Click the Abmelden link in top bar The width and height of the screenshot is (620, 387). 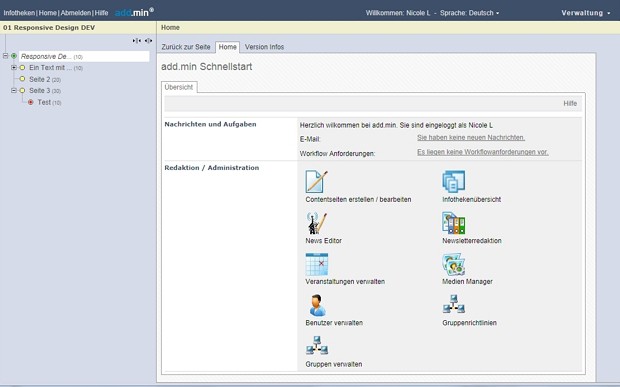(76, 13)
